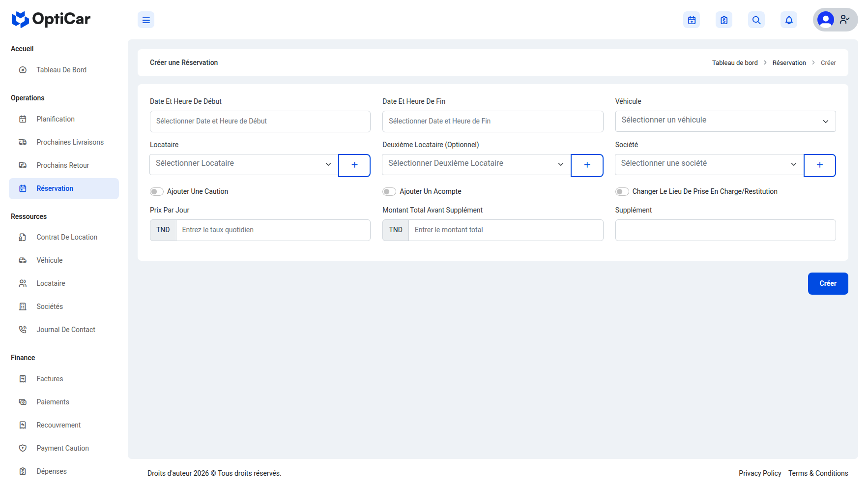Open the user profile avatar
The image size is (868, 489).
click(x=826, y=20)
